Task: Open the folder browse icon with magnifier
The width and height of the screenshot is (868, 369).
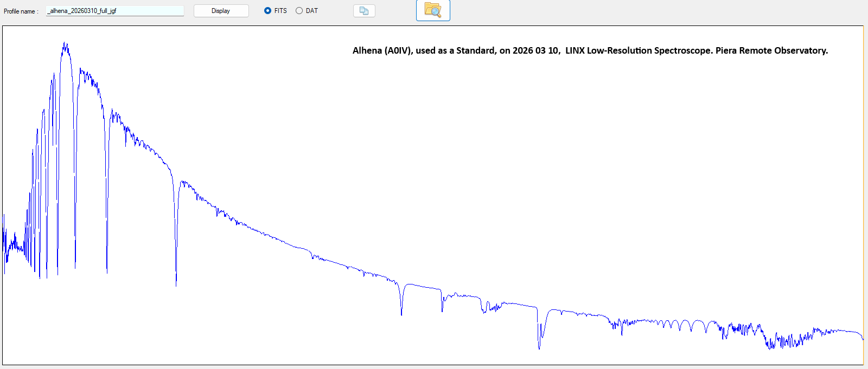Action: [433, 10]
